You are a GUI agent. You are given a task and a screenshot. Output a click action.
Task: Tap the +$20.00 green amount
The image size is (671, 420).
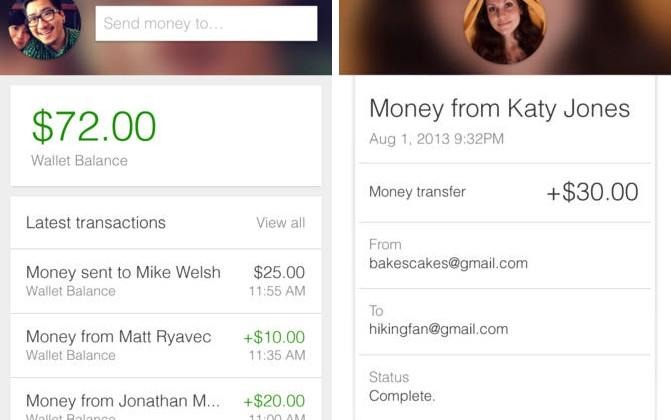point(274,401)
